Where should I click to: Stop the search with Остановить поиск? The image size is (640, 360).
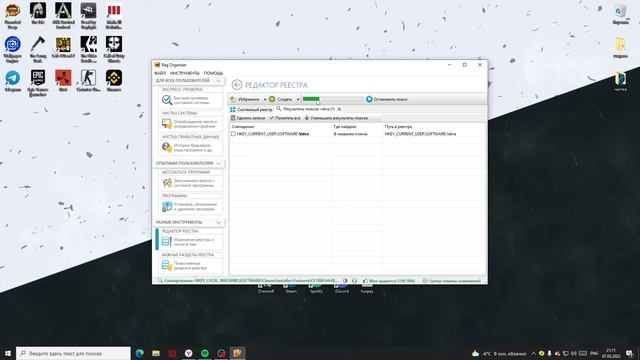(387, 99)
